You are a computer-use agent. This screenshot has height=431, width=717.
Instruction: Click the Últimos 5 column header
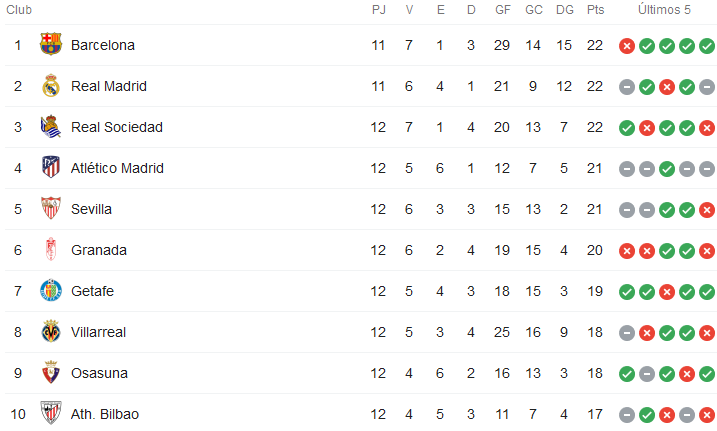665,10
